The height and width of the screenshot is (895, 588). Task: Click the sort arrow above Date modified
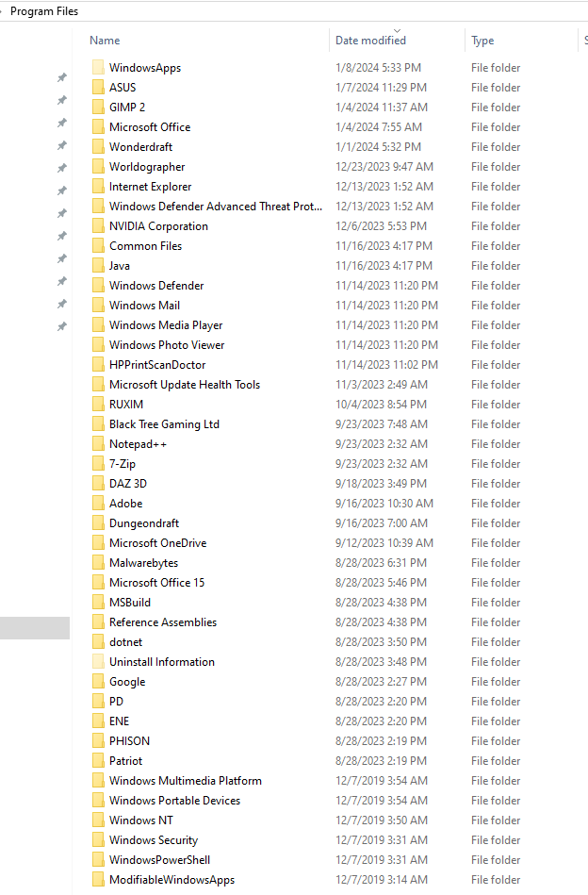[398, 30]
